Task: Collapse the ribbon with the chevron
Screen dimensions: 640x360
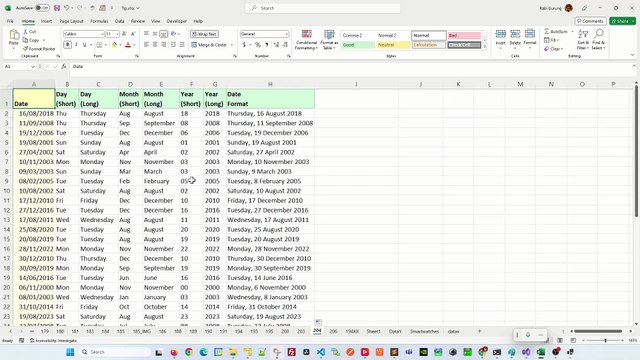Action: pos(632,55)
